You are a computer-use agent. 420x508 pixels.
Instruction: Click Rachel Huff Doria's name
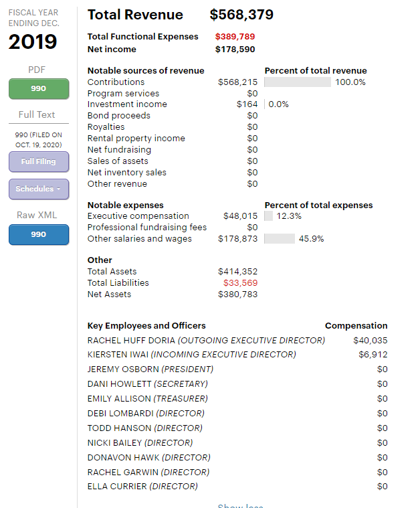[131, 341]
